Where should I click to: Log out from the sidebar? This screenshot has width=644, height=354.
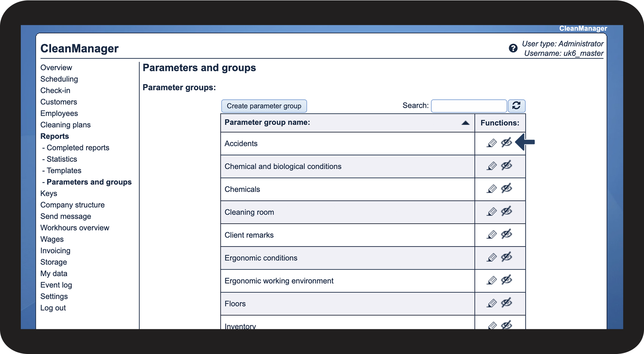[x=53, y=308]
